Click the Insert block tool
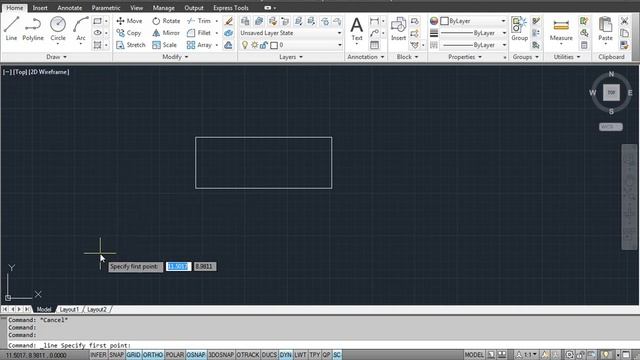640x360 pixels. coord(398,29)
